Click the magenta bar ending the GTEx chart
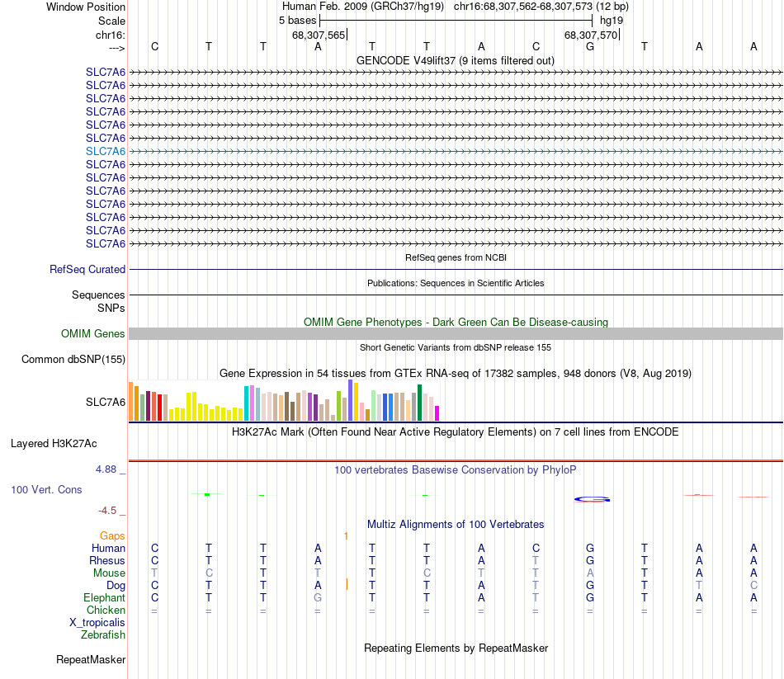The height and width of the screenshot is (679, 784). click(x=437, y=413)
